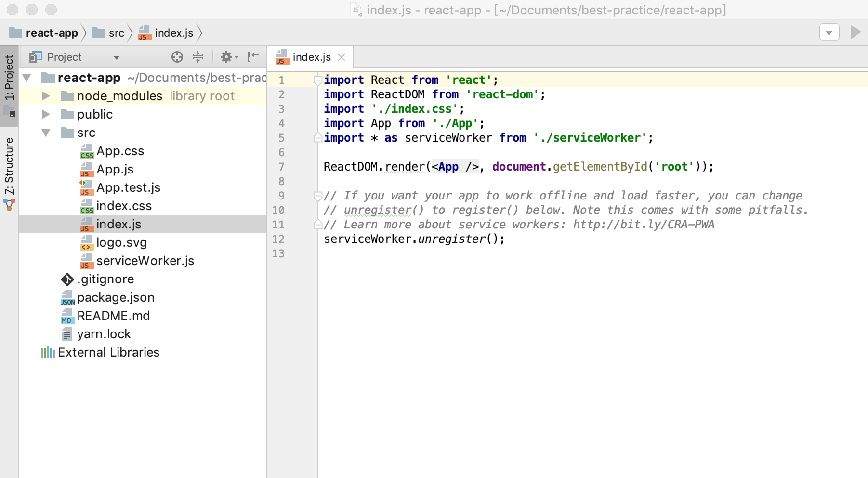Open the Project panel settings gear
Screen dimensions: 868x478
[229, 57]
